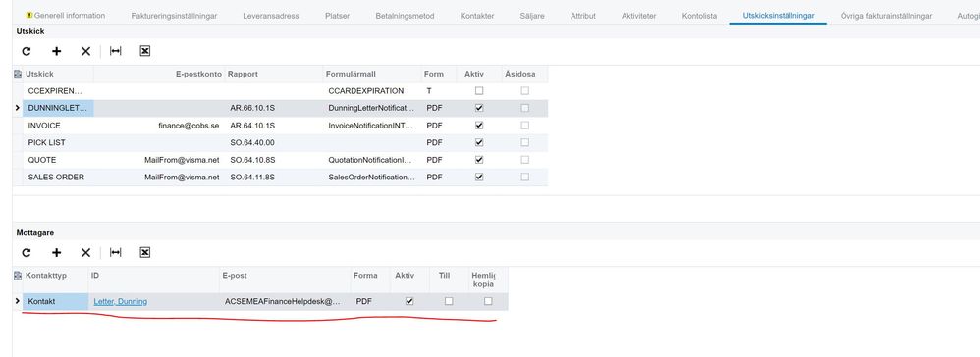Add a new Mottagare recipient row

(x=56, y=253)
